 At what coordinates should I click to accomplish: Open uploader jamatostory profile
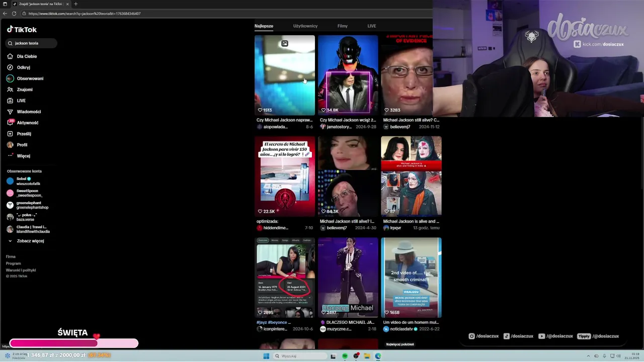point(336,127)
